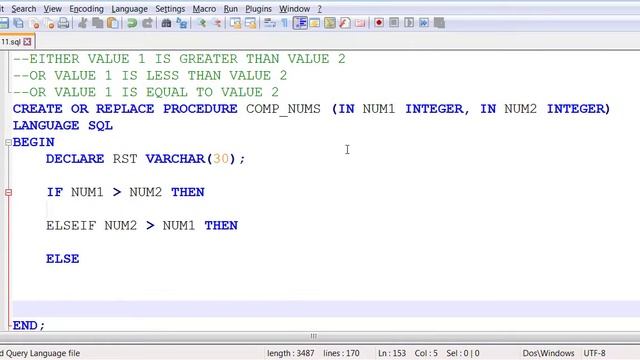Open the Window menu

pyautogui.click(x=295, y=9)
